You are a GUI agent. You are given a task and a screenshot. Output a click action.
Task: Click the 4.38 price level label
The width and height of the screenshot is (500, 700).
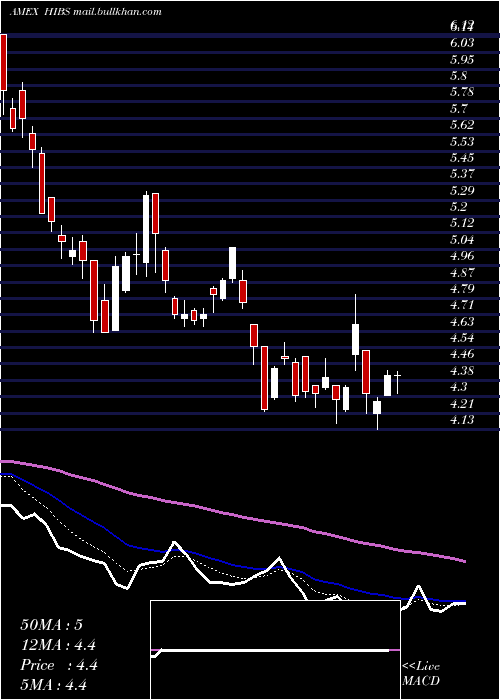(x=462, y=370)
